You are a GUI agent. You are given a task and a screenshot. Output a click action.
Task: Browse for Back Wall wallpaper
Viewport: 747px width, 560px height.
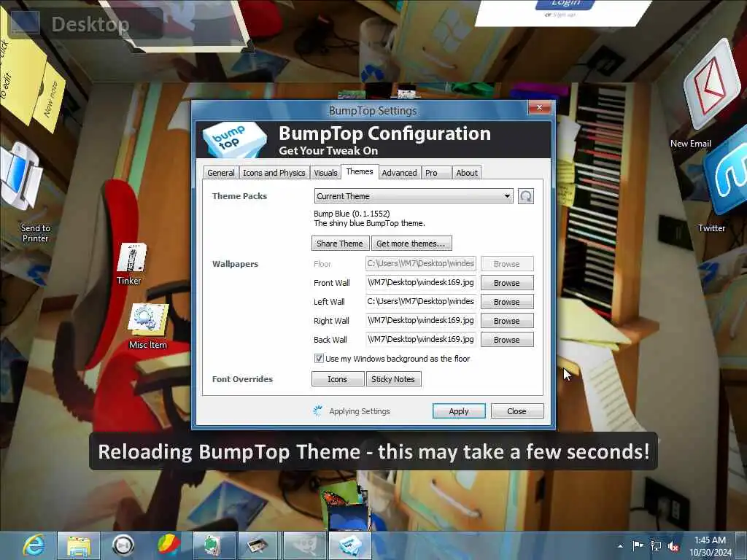pyautogui.click(x=507, y=340)
